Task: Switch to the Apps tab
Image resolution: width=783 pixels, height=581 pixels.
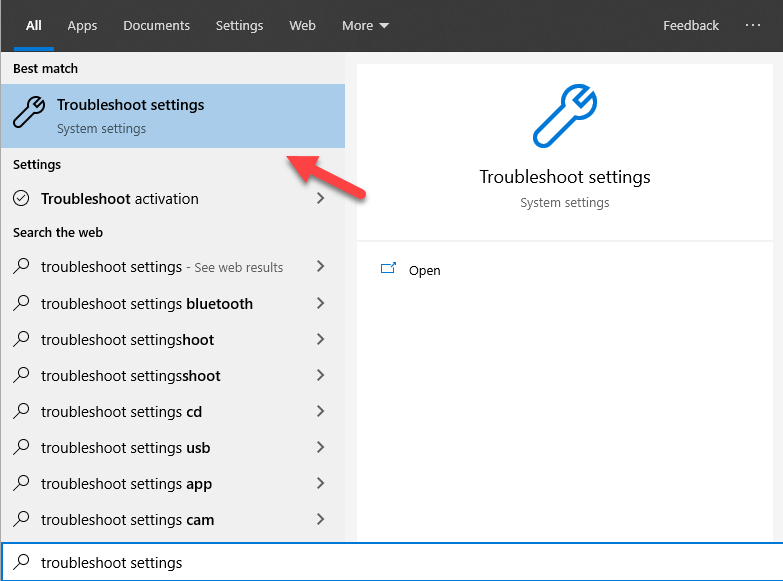Action: point(82,26)
